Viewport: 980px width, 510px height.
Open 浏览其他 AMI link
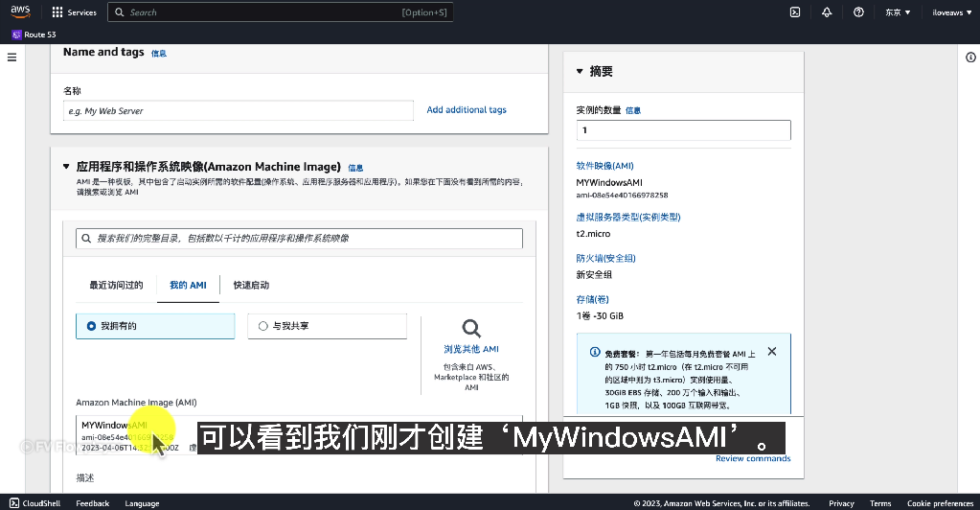click(x=471, y=349)
